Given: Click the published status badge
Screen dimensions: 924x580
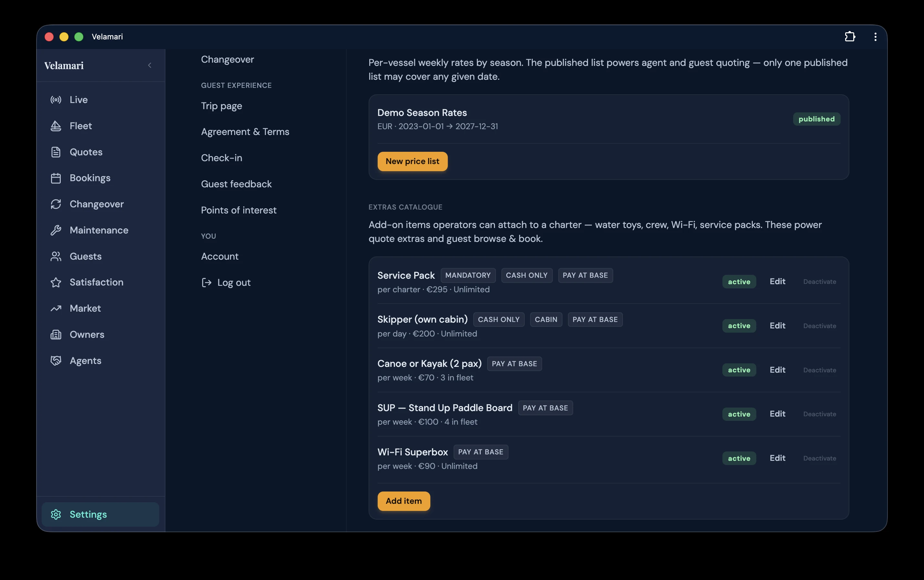Looking at the screenshot, I should (816, 119).
